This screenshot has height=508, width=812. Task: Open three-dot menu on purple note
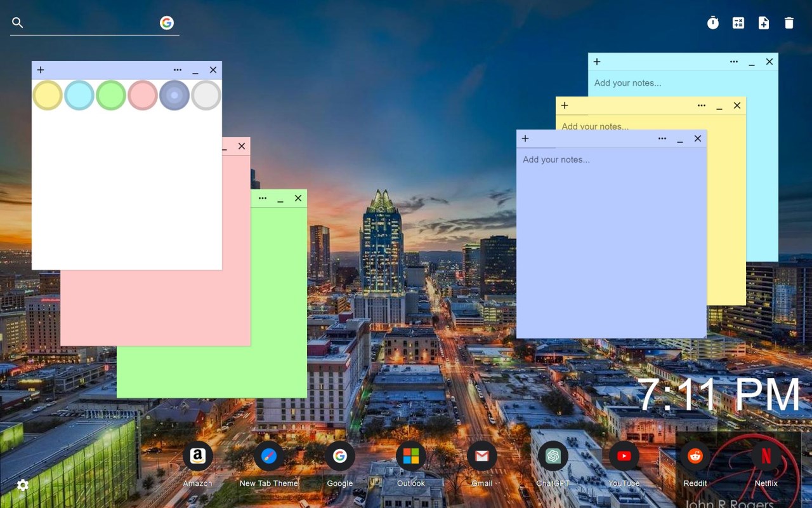coord(662,138)
